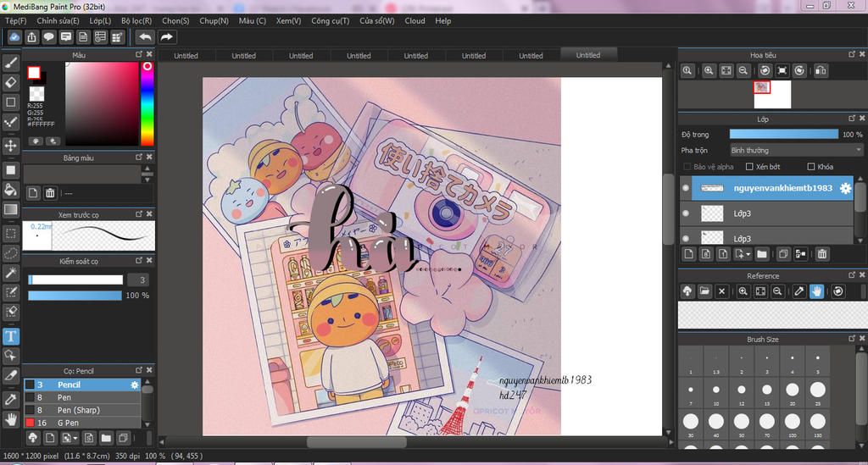Image resolution: width=868 pixels, height=465 pixels.
Task: Click brush size input field showing 3
Action: (138, 280)
